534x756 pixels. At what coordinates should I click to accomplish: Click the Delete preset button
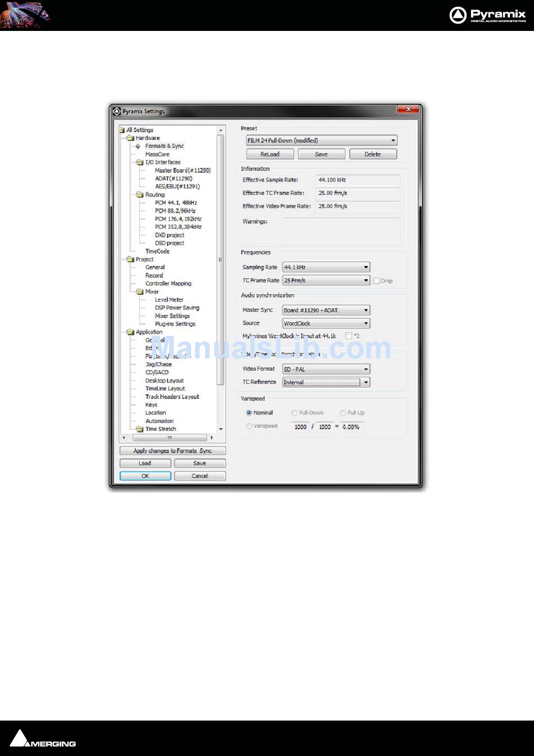point(373,154)
